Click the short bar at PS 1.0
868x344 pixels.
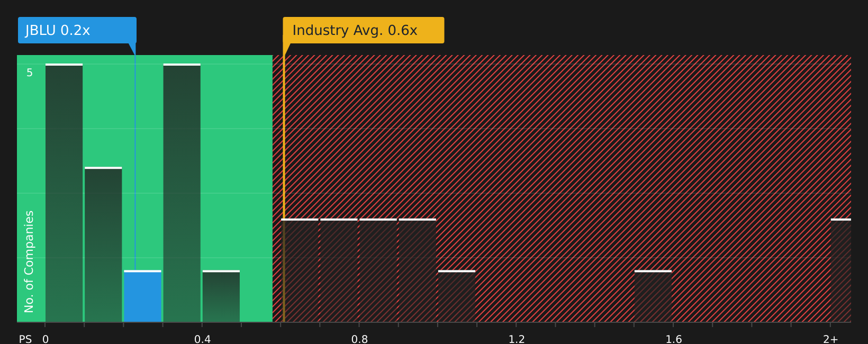[x=457, y=296]
